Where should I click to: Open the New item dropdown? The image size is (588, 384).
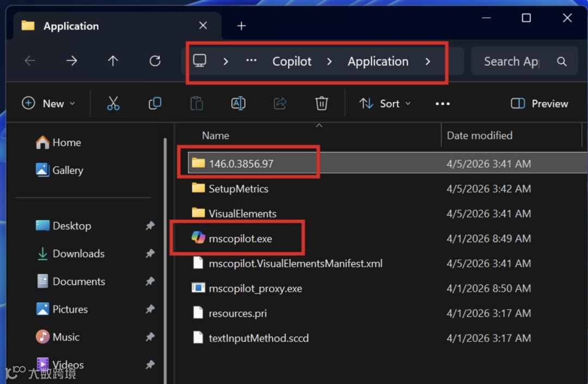49,103
